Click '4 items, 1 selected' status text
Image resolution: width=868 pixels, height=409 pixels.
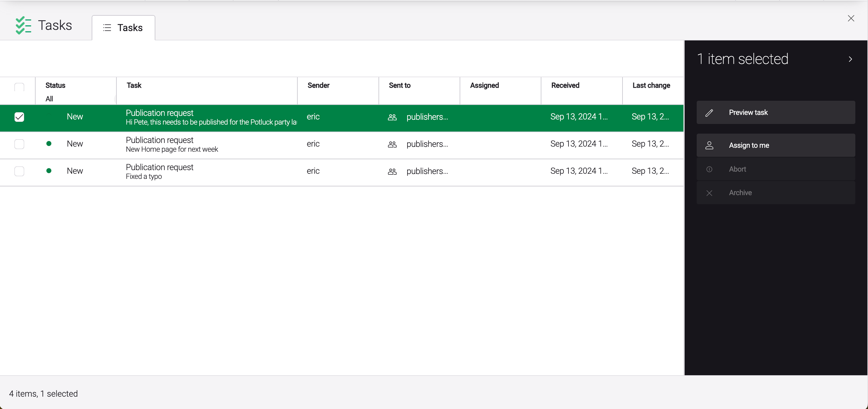tap(43, 394)
